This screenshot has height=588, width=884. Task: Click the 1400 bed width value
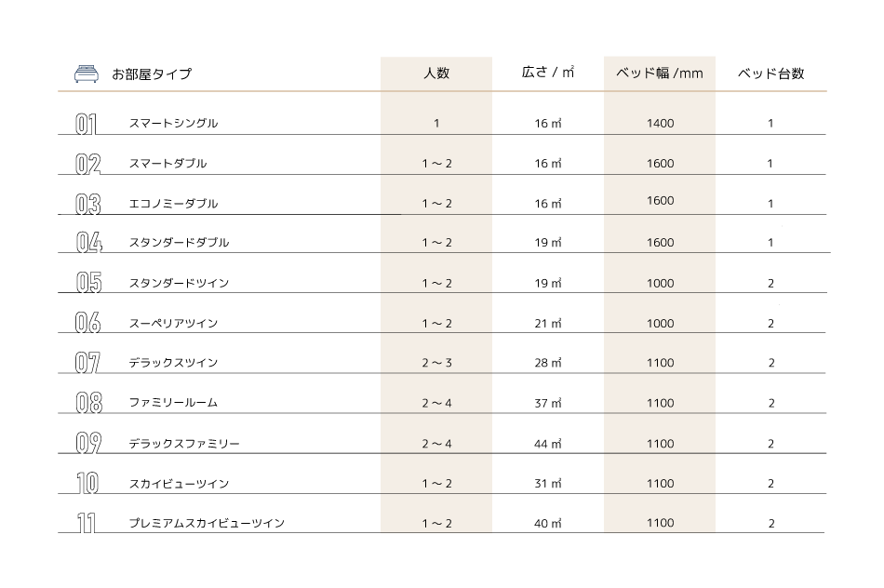660,124
